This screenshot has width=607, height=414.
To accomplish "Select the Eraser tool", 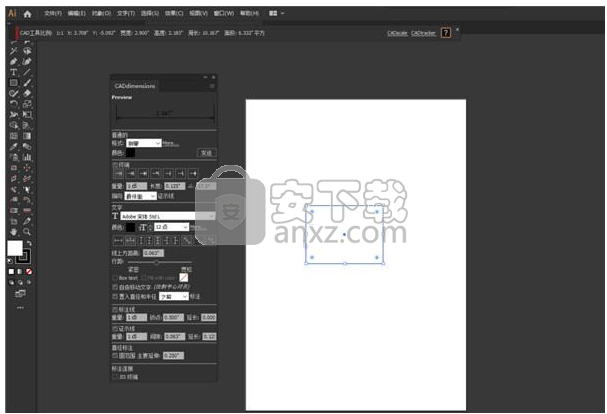I will tap(27, 93).
